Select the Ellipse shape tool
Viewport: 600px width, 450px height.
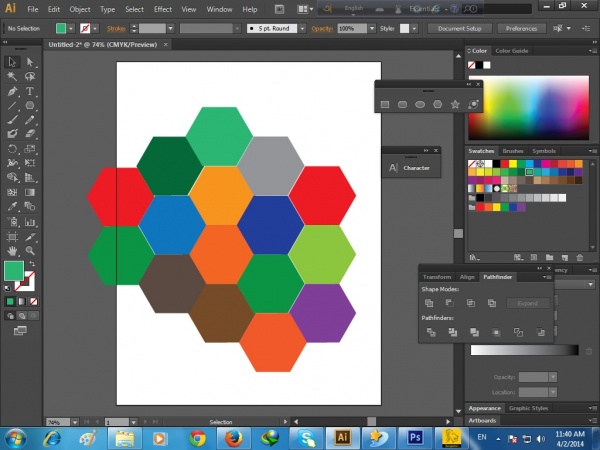coord(419,104)
